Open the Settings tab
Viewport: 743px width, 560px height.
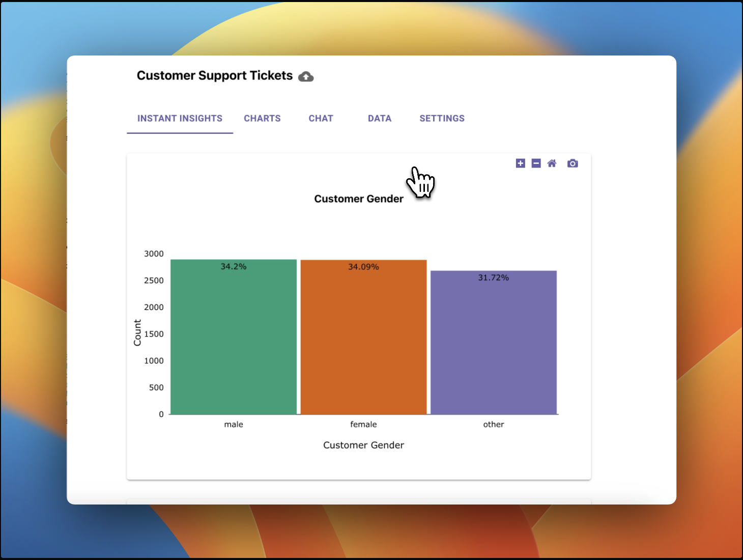pyautogui.click(x=442, y=119)
